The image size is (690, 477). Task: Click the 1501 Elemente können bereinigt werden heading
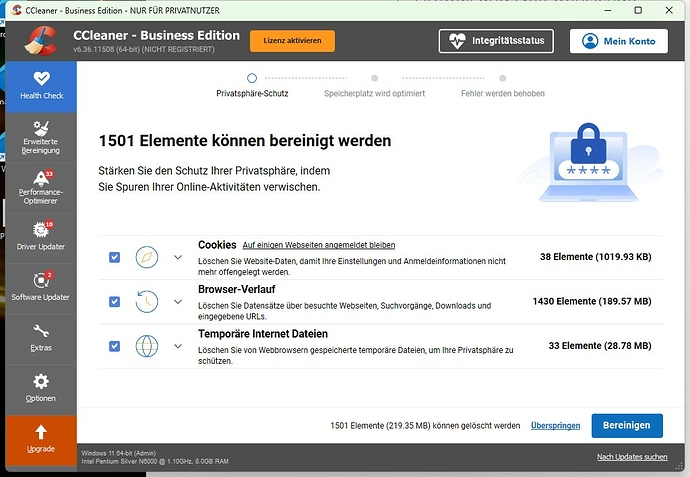(245, 141)
